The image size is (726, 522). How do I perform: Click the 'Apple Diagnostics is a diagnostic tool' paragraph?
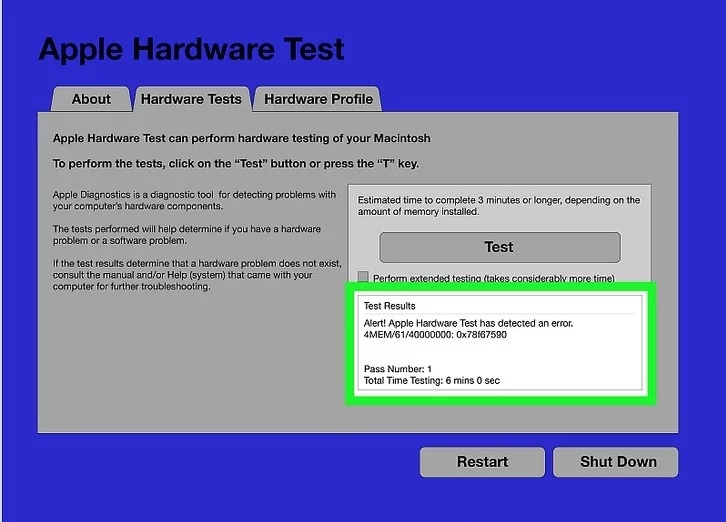(x=194, y=200)
